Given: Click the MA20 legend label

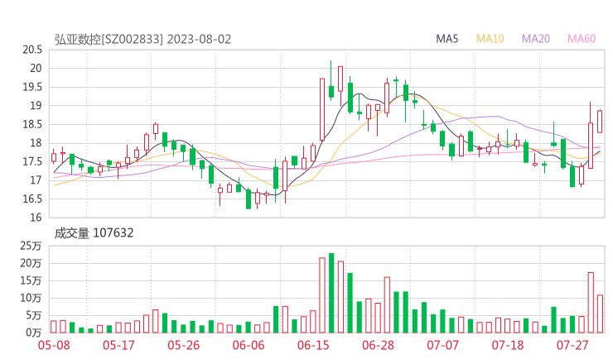Looking at the screenshot, I should 536,39.
